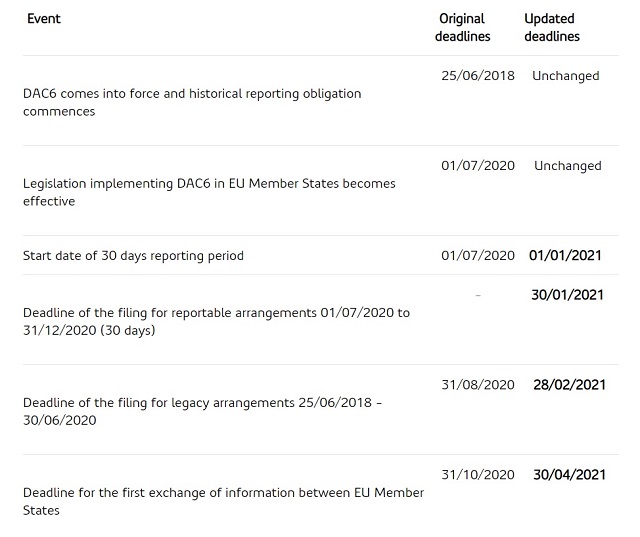
Task: Click the original deadline 31/08/2020
Action: [477, 385]
